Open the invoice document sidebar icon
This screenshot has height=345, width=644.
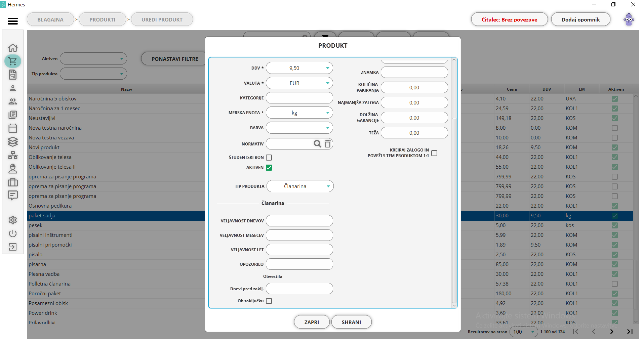click(x=13, y=75)
